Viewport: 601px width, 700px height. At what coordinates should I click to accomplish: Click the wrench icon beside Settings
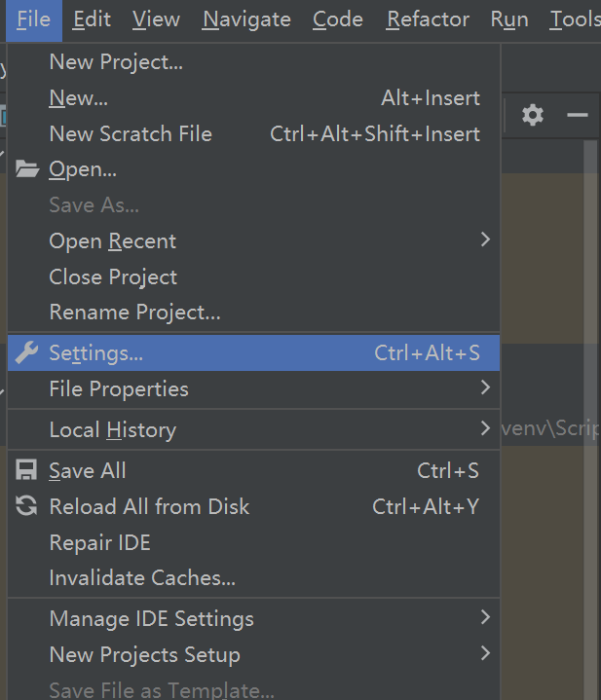[x=27, y=352]
